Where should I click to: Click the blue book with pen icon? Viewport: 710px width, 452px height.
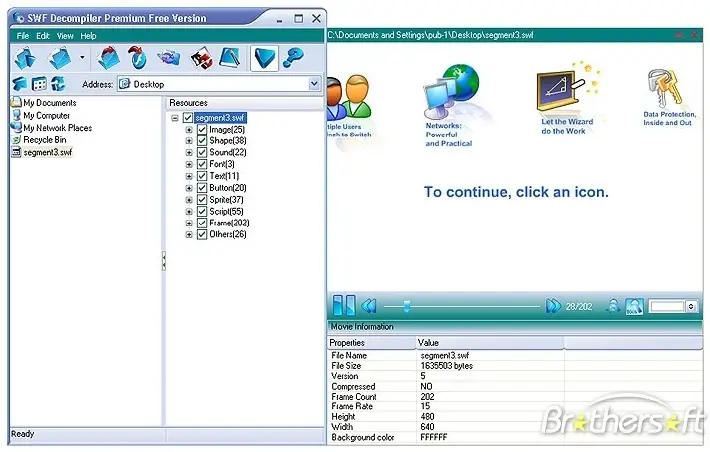230,58
